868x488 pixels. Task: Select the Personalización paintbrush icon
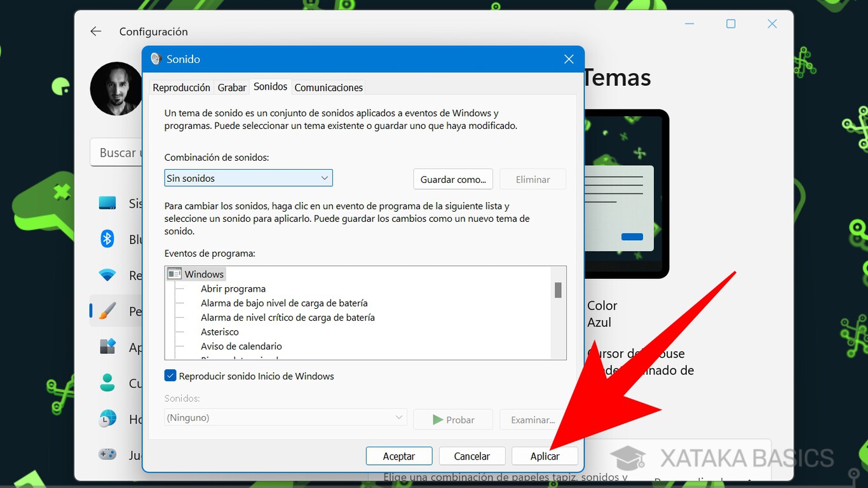(106, 311)
